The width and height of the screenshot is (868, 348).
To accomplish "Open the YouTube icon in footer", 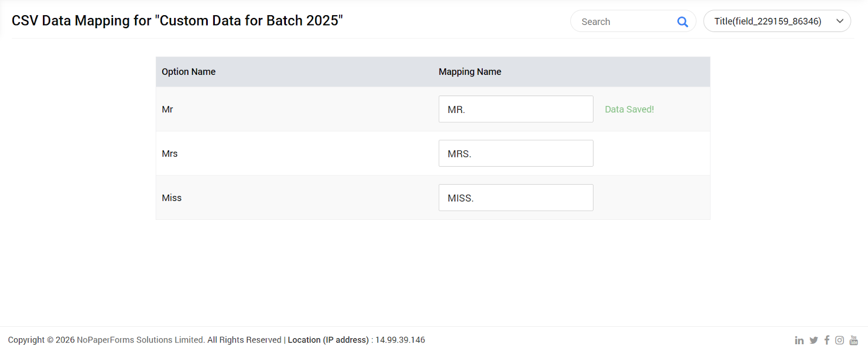I will click(x=853, y=340).
